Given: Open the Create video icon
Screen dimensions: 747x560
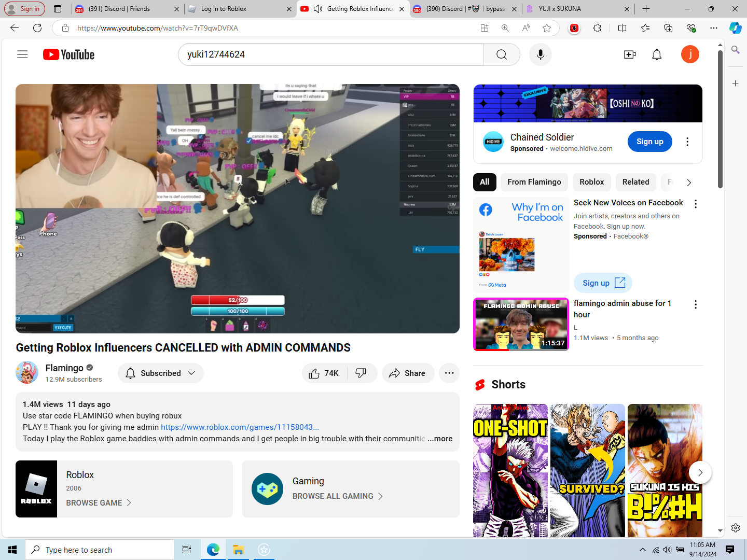Looking at the screenshot, I should pos(630,54).
